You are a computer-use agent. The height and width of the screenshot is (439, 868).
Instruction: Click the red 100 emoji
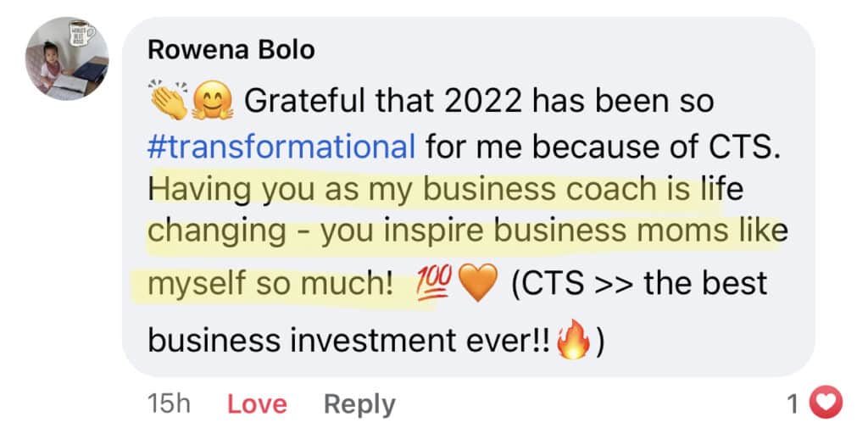coord(435,284)
